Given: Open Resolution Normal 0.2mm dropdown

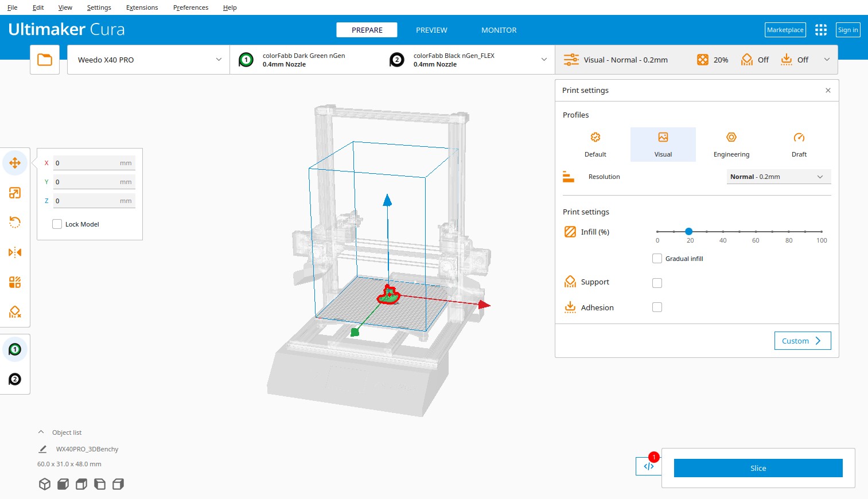Looking at the screenshot, I should coord(779,177).
